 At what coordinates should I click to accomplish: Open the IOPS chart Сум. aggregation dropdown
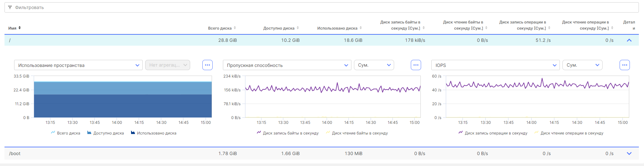(582, 65)
